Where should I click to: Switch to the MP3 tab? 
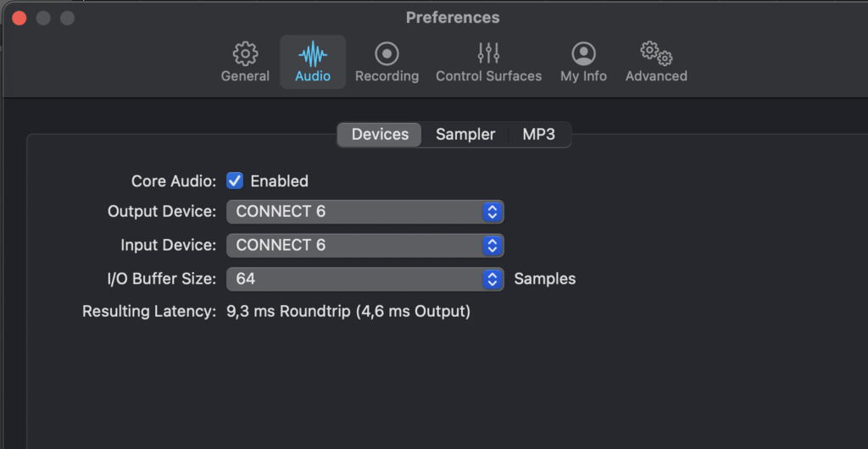tap(538, 135)
